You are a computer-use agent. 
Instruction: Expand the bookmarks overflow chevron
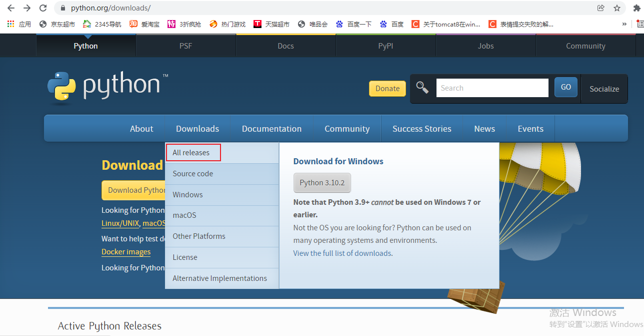tap(624, 24)
